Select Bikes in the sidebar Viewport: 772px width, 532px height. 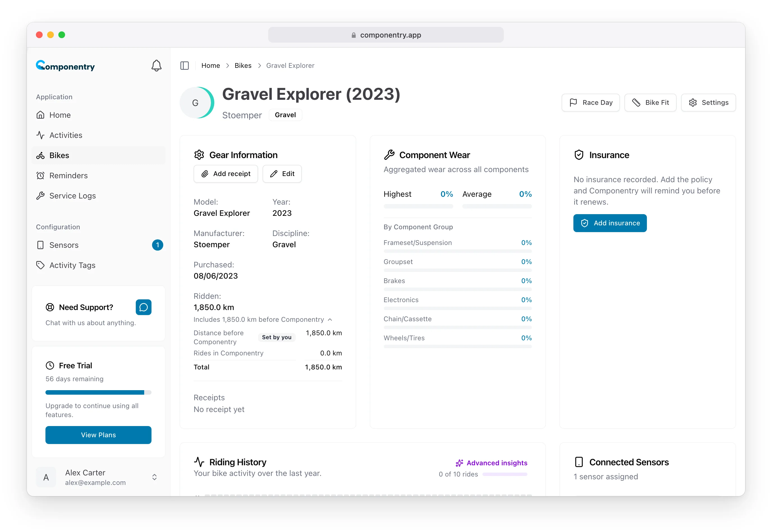98,155
